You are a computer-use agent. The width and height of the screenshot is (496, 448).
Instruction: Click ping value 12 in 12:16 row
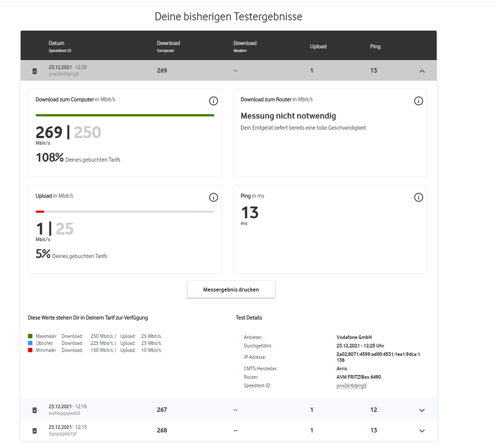373,410
